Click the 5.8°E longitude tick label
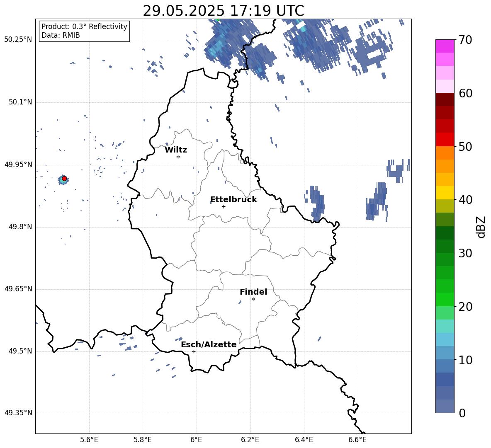Screen dimensions: 491x448 [143, 440]
